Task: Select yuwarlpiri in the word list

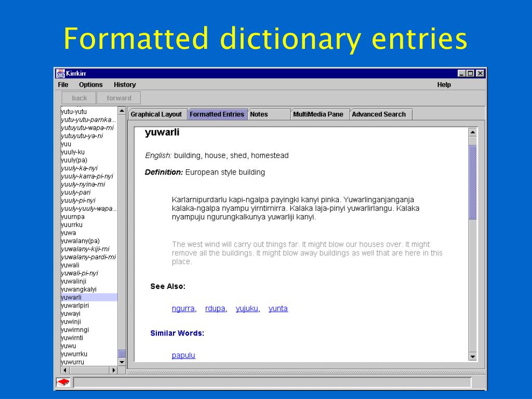Action: [x=89, y=305]
